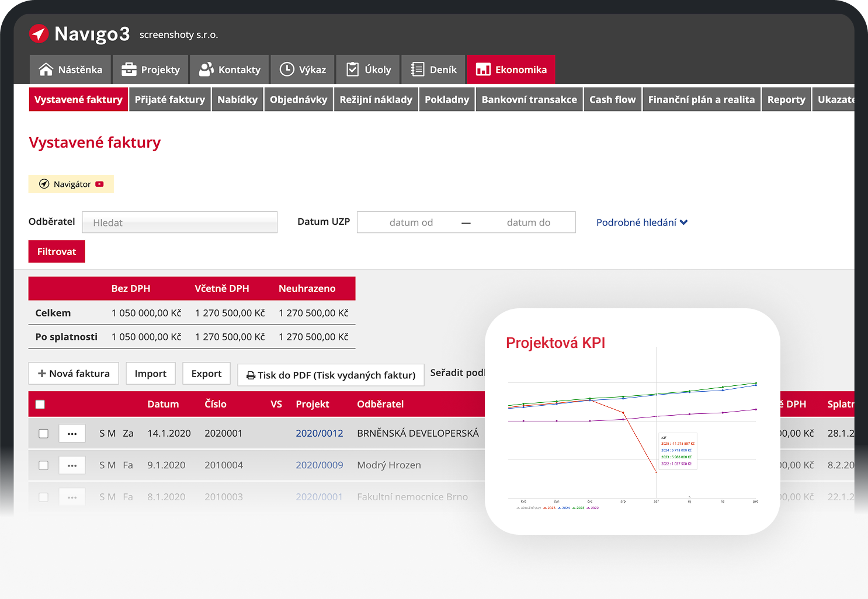Open project link 2020/0012

pyautogui.click(x=319, y=433)
